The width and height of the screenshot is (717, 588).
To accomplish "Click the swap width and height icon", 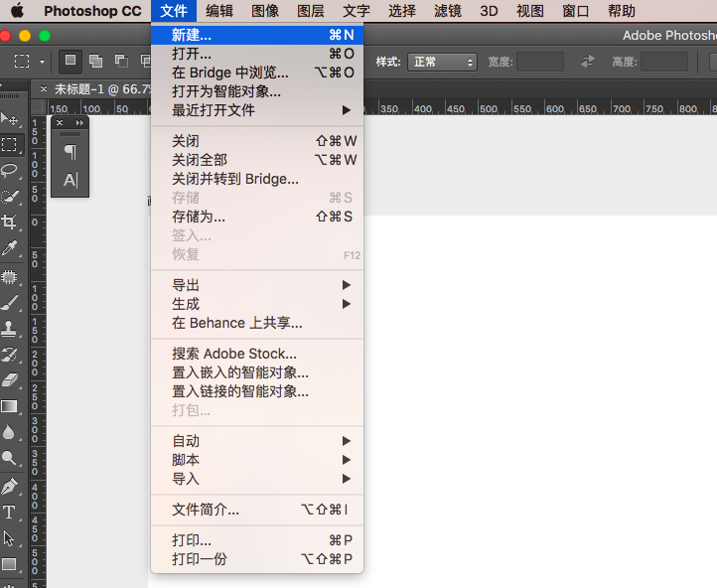I will [588, 62].
